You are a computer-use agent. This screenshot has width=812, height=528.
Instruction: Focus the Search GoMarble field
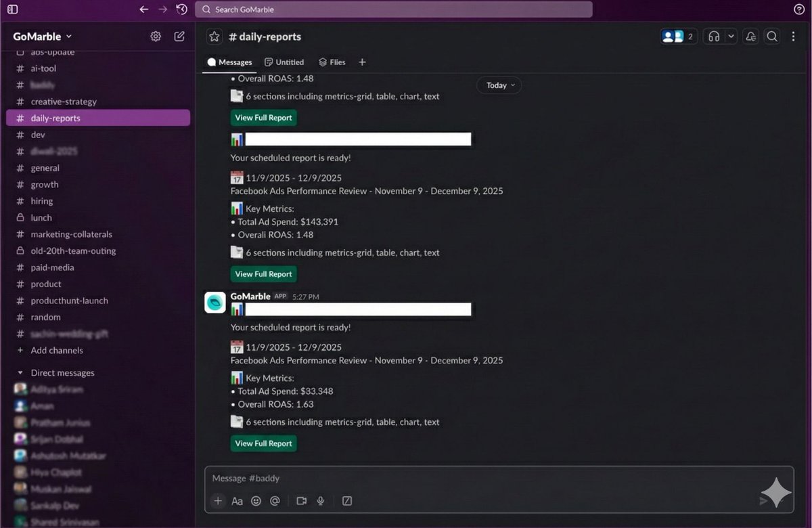click(x=394, y=9)
